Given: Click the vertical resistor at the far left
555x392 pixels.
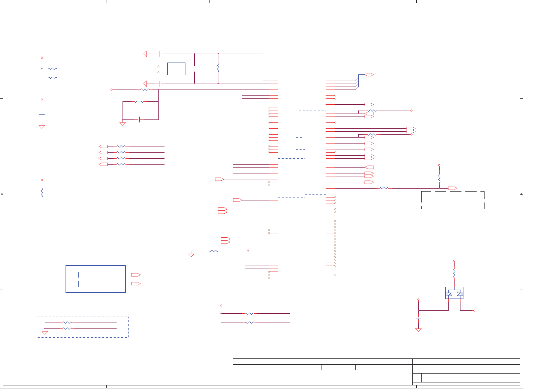Looking at the screenshot, I should (x=42, y=193).
